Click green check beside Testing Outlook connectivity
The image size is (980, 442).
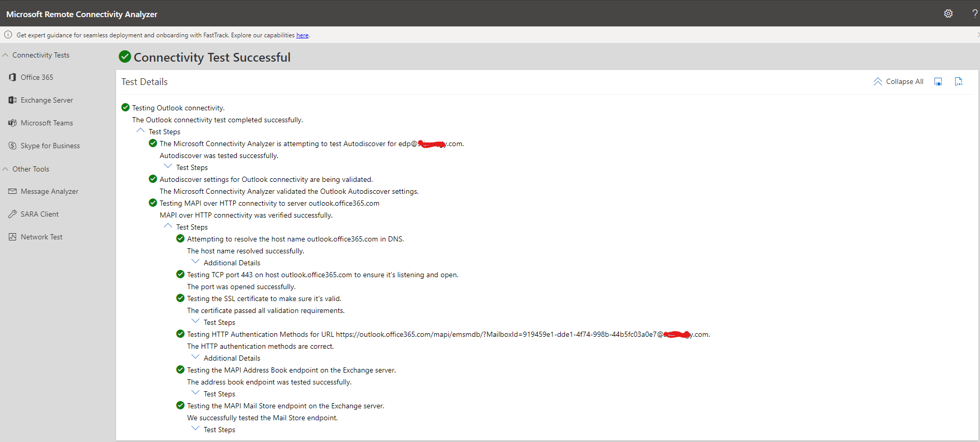click(x=125, y=107)
